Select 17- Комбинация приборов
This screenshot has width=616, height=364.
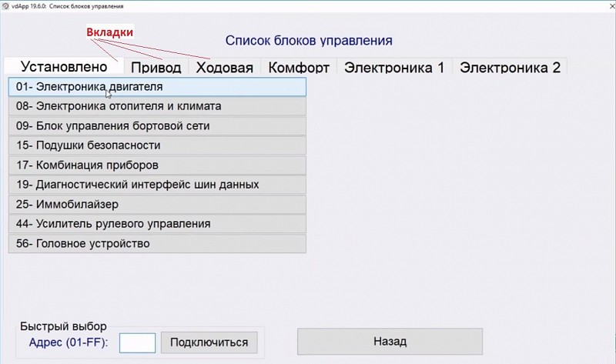coord(157,165)
